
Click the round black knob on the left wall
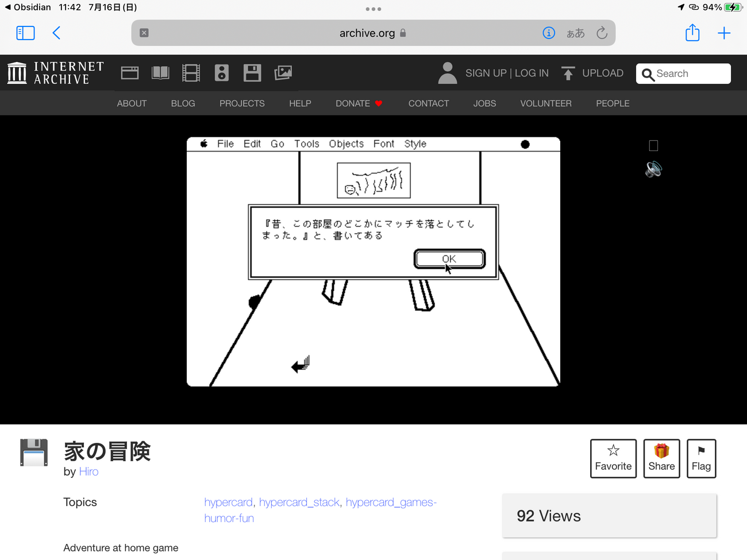point(255,302)
